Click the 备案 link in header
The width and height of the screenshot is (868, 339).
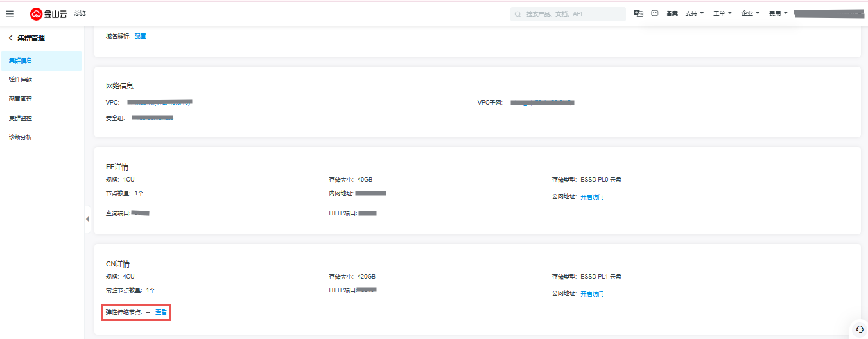point(672,13)
